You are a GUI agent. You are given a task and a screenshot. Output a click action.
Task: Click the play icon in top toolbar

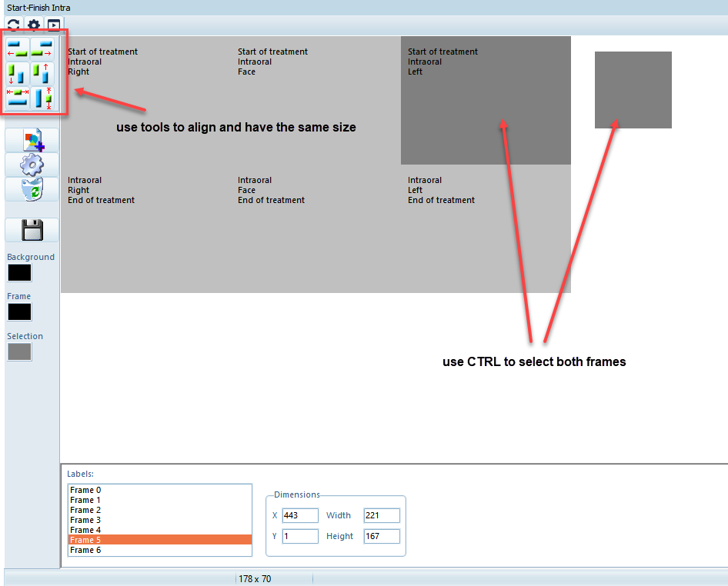pyautogui.click(x=53, y=25)
